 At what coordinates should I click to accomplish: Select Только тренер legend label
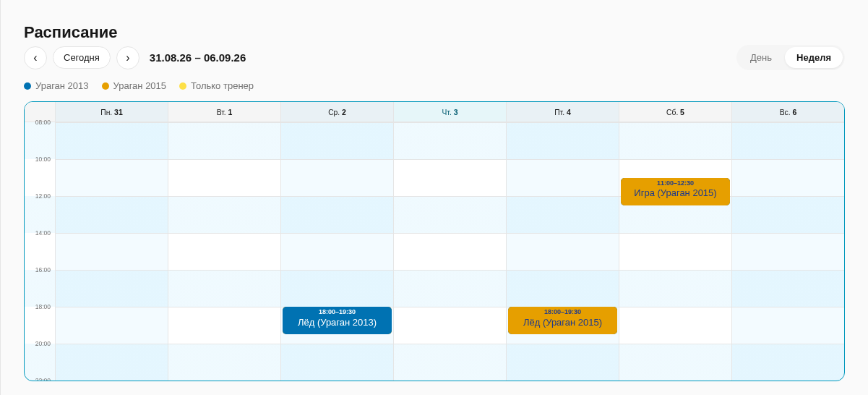pyautogui.click(x=222, y=86)
